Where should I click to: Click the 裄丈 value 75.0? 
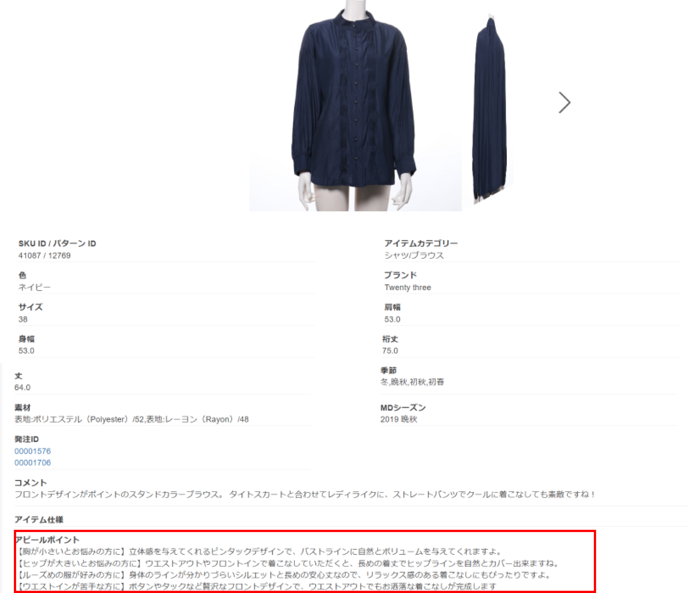(x=390, y=351)
